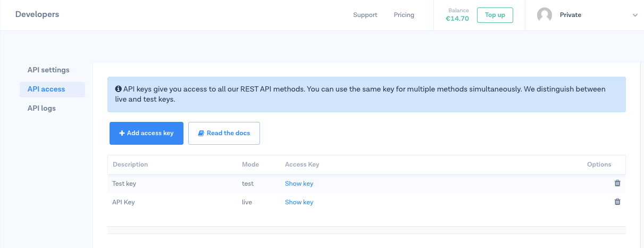
Task: Open the Private account menu name
Action: pyautogui.click(x=570, y=15)
